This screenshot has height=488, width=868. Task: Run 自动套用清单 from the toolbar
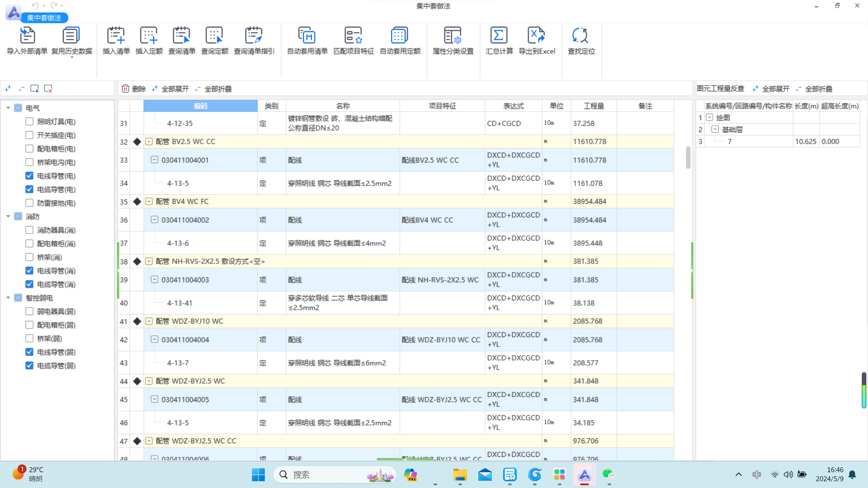pyautogui.click(x=307, y=36)
